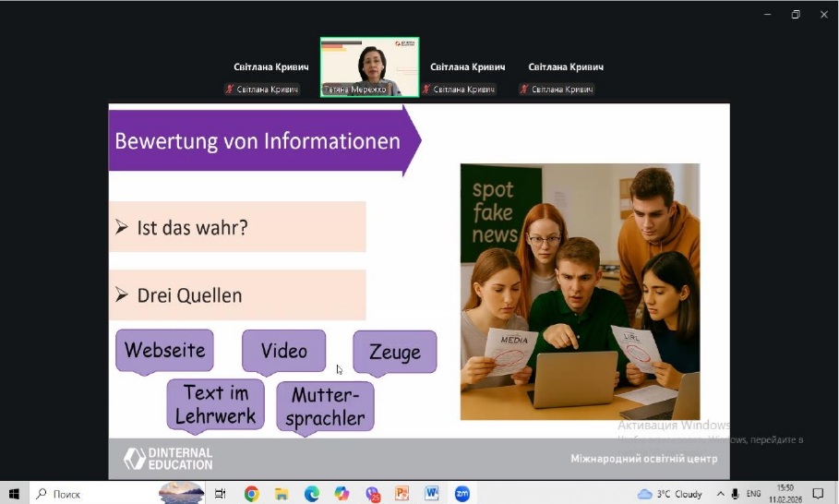Open File Explorer folder icon
This screenshot has width=839, height=504.
(282, 494)
